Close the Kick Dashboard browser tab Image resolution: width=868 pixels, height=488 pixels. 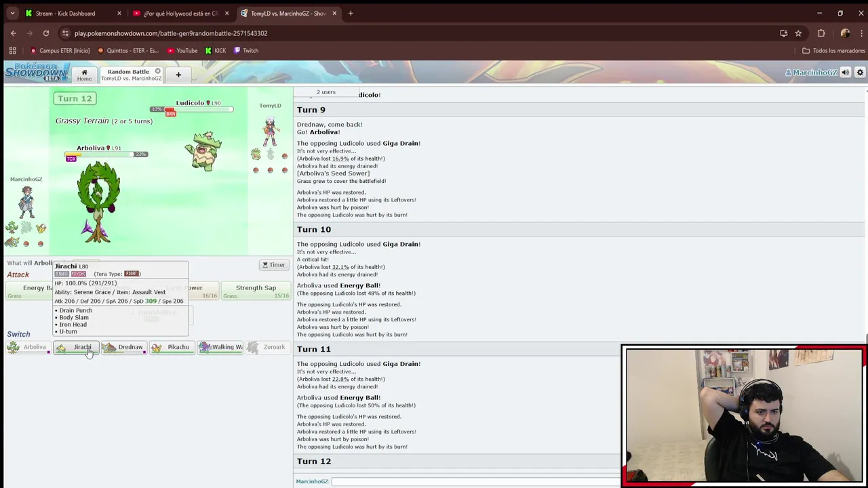(119, 13)
